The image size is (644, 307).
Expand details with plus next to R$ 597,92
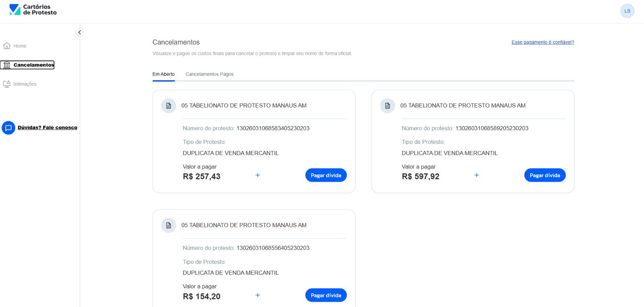coord(477,175)
